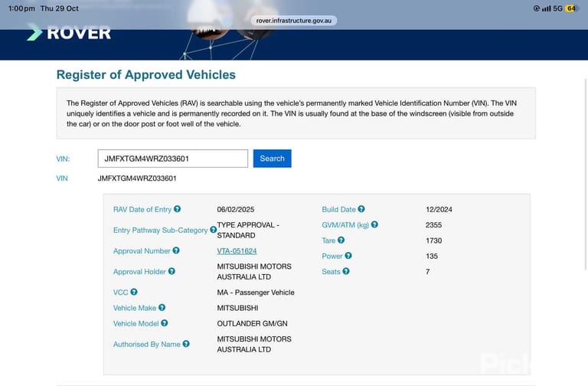Image resolution: width=588 pixels, height=386 pixels.
Task: Select Approval Holder value Mitsubishi Motors Australia
Action: (254, 271)
